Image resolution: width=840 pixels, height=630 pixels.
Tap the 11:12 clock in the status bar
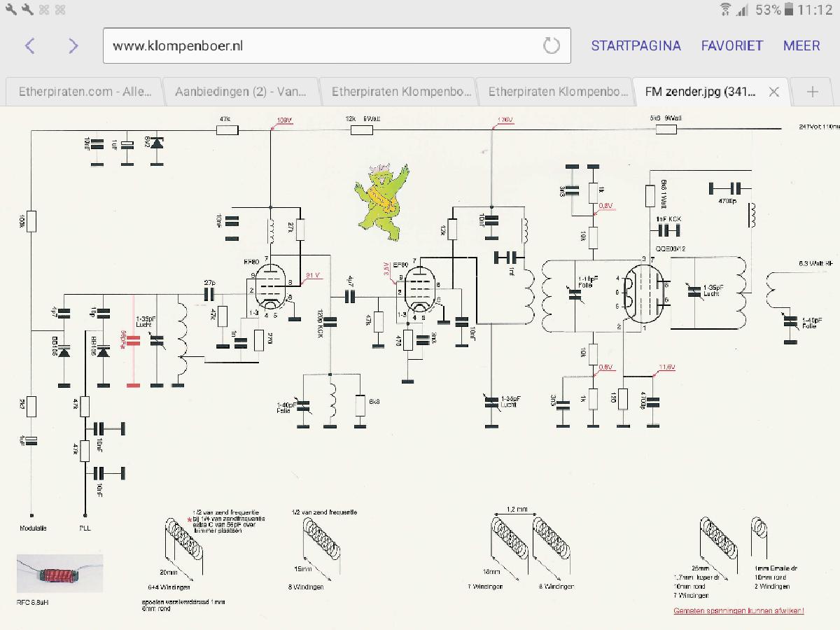click(x=814, y=10)
